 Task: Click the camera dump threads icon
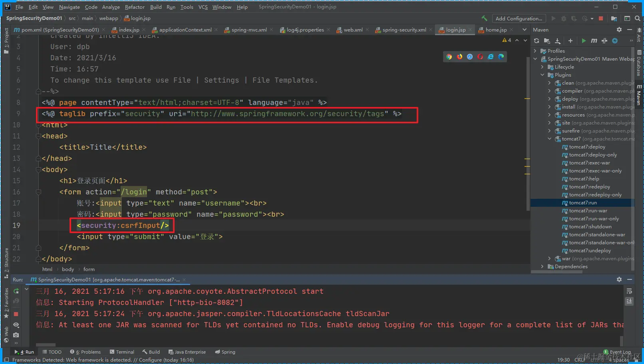point(16,335)
